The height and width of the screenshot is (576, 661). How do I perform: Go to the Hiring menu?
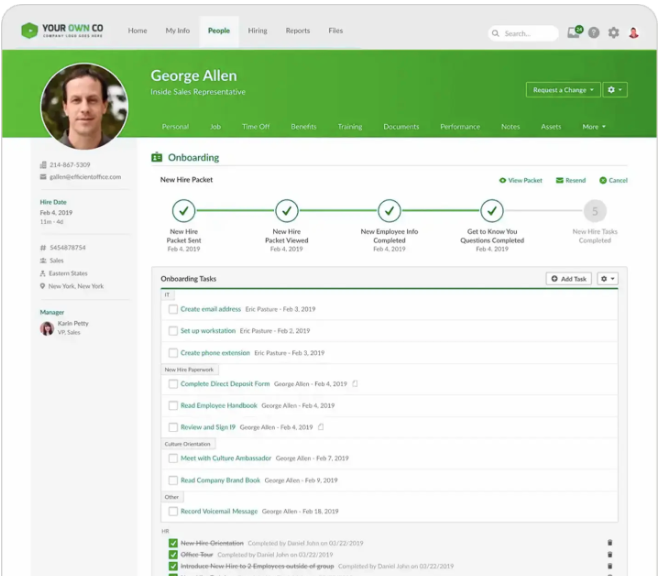click(257, 31)
